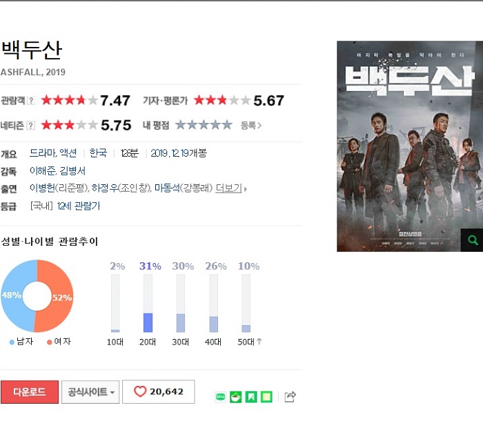Click the 12세 관람가 rating link
The width and height of the screenshot is (483, 448).
click(x=79, y=206)
